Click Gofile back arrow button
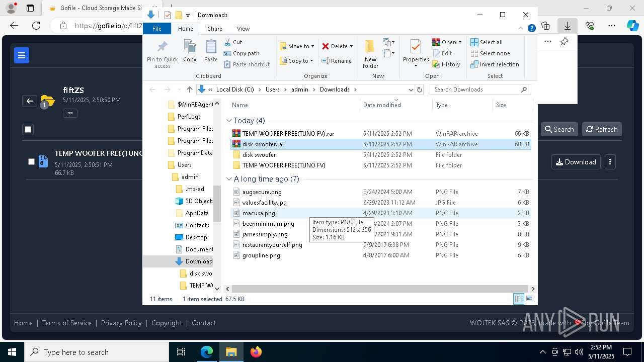644x362 pixels. click(x=30, y=101)
